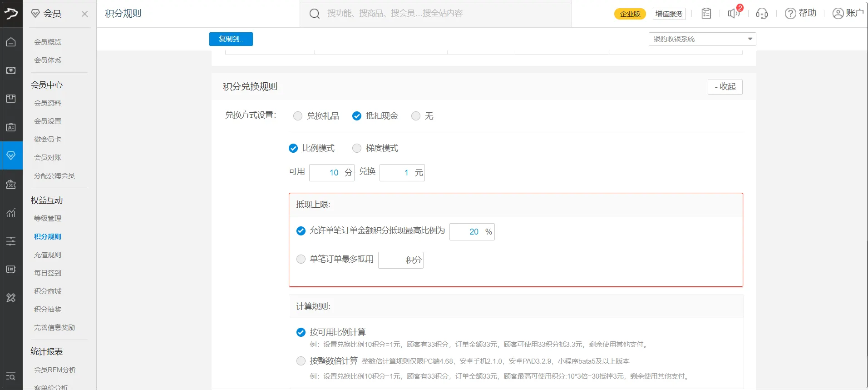
Task: Open the tools apps icon in left rail
Action: [x=11, y=298]
